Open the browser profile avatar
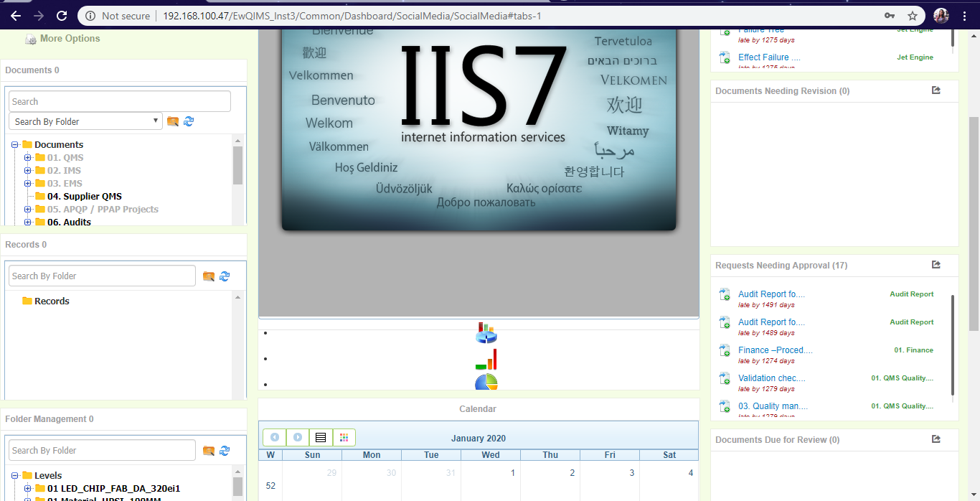This screenshot has width=980, height=501. 941,15
